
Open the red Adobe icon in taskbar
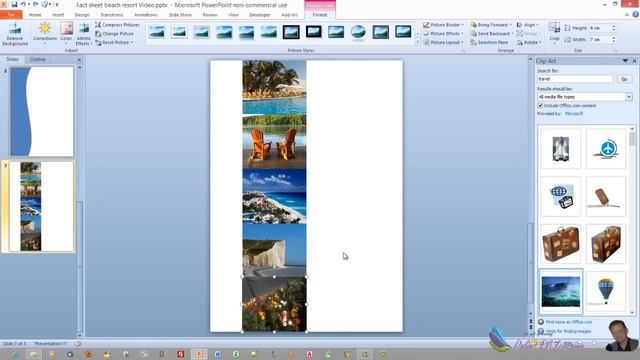coord(180,354)
